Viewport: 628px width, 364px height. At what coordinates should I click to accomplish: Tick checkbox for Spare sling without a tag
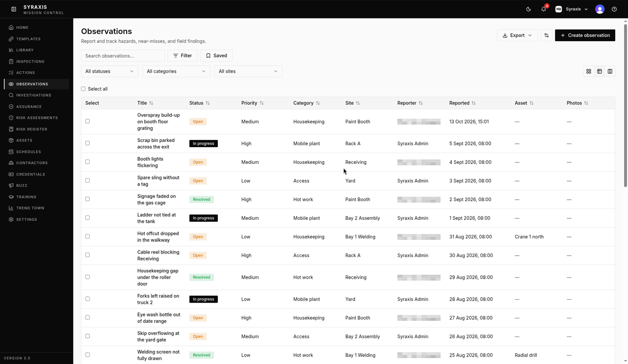point(87,181)
